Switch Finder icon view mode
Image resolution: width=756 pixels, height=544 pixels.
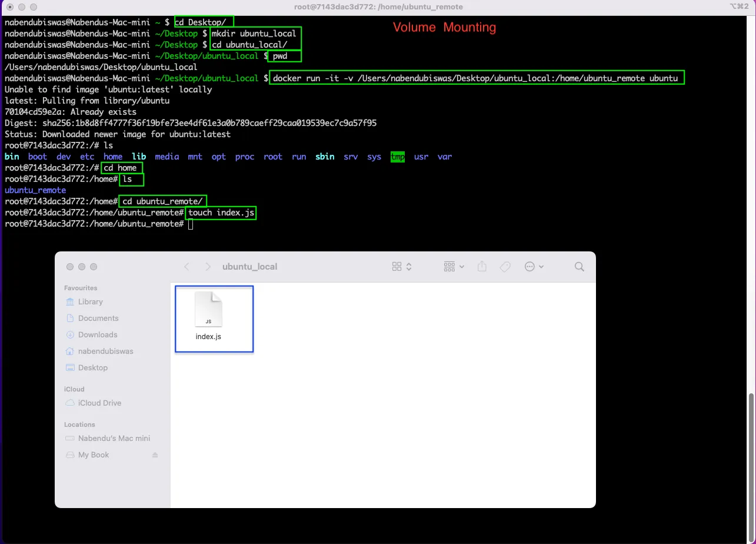pos(402,267)
